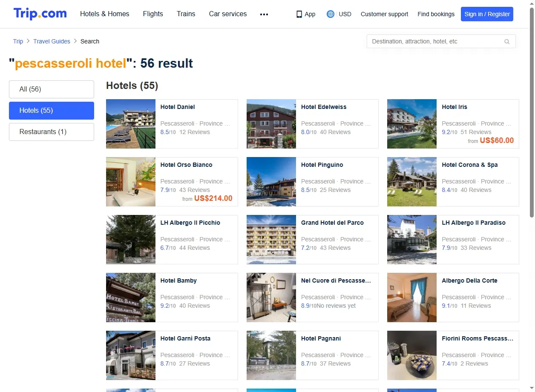Viewport: 535px width, 392px height.
Task: Go to Travel Guides breadcrumb
Action: pos(52,41)
